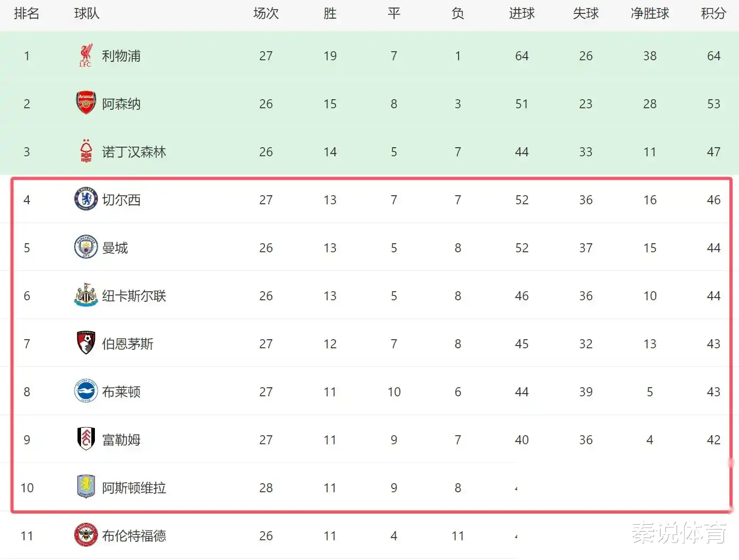Viewport: 739px width, 560px height.
Task: Click the Arsenal club crest icon
Action: pos(86,103)
